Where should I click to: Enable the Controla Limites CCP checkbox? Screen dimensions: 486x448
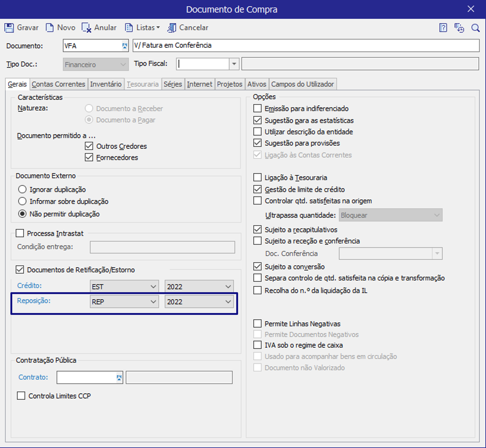(x=21, y=396)
